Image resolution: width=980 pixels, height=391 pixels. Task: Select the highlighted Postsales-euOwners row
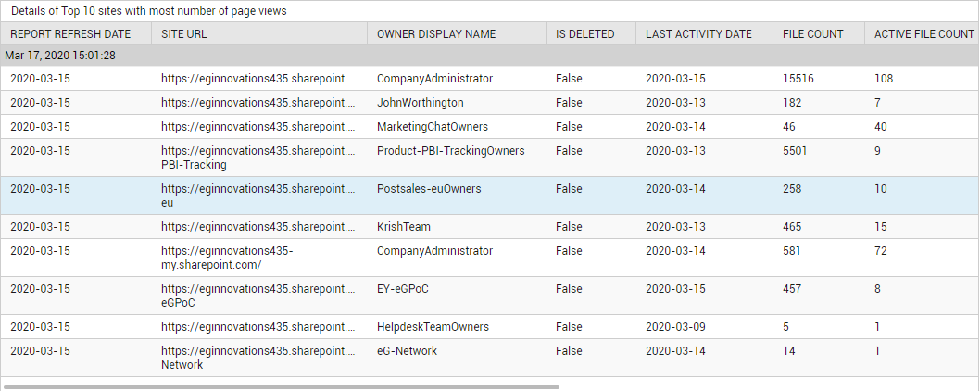pyautogui.click(x=489, y=195)
